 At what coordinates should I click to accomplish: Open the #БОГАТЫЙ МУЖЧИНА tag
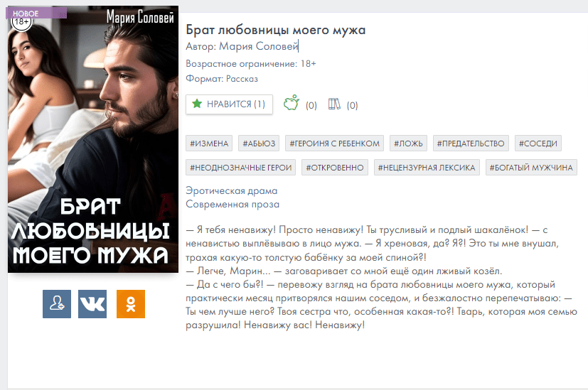click(531, 168)
